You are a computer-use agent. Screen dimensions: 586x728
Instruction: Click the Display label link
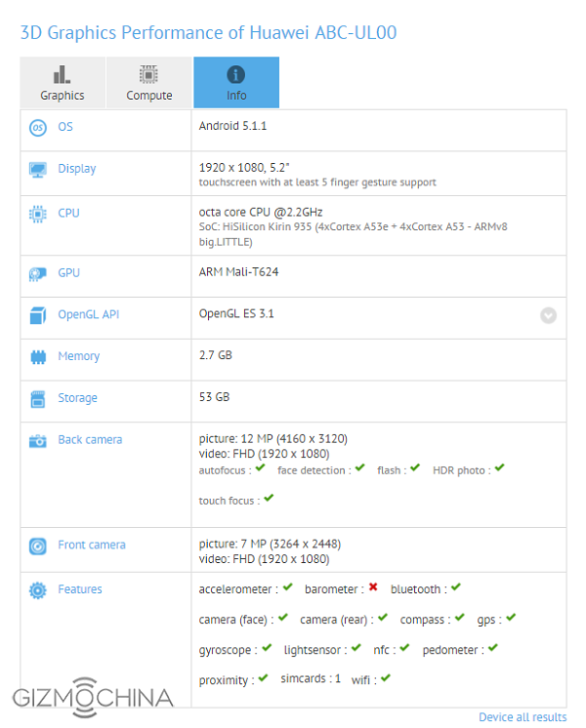[x=77, y=169]
